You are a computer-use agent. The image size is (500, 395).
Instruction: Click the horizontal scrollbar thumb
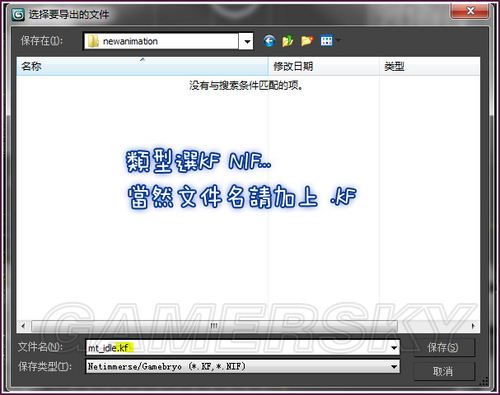click(x=214, y=326)
